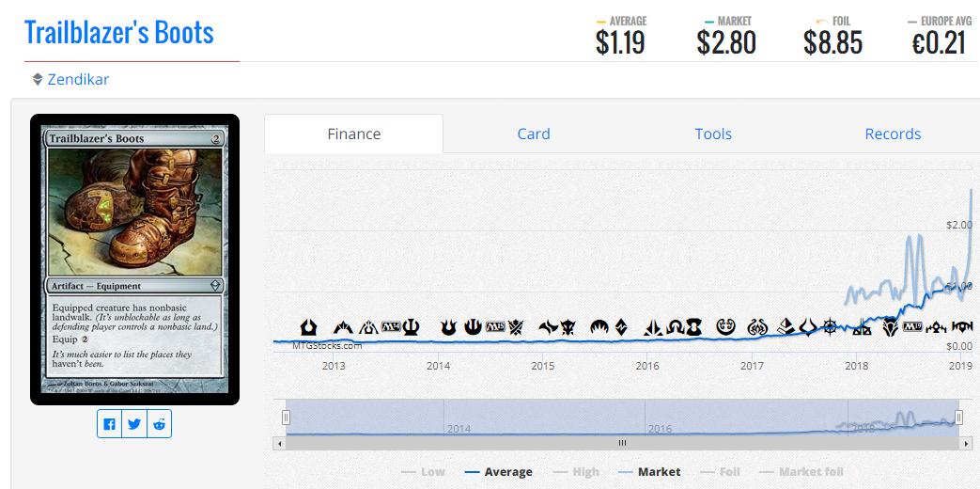Image resolution: width=980 pixels, height=489 pixels.
Task: Click the right range handle of chart navigator
Action: (x=958, y=418)
